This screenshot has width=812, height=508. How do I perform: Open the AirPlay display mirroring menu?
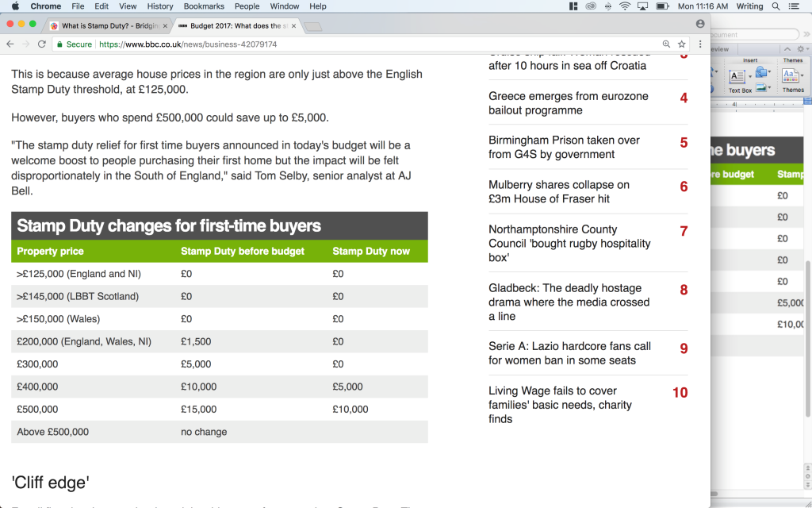point(642,6)
